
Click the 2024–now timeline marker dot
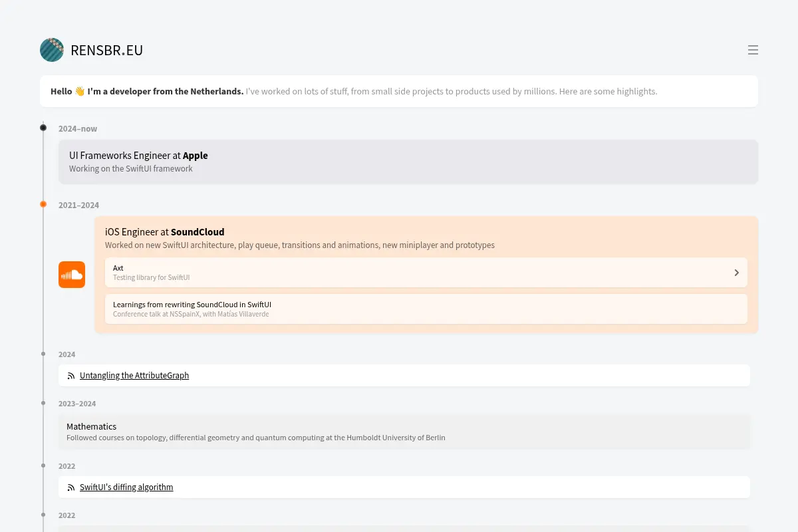43,128
